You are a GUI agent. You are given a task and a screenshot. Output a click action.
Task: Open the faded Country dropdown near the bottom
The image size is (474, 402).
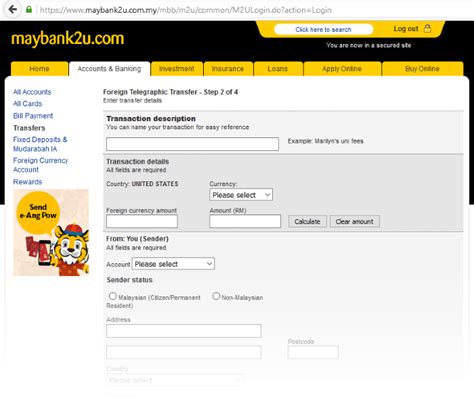pyautogui.click(x=174, y=380)
